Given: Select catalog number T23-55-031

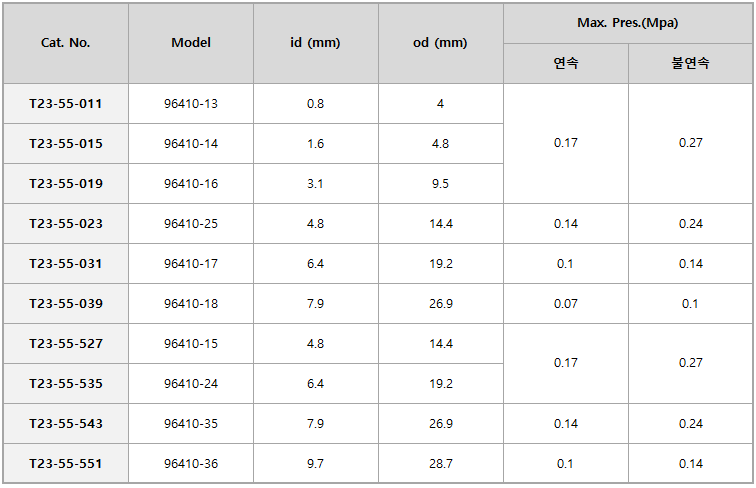Looking at the screenshot, I should (x=66, y=264).
